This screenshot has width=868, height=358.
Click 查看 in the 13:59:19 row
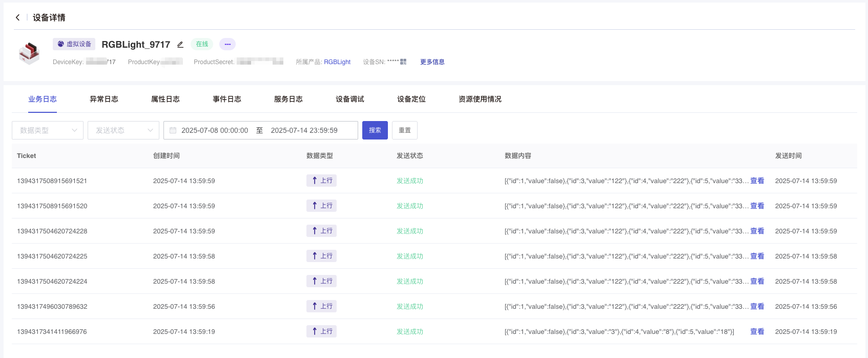(757, 332)
